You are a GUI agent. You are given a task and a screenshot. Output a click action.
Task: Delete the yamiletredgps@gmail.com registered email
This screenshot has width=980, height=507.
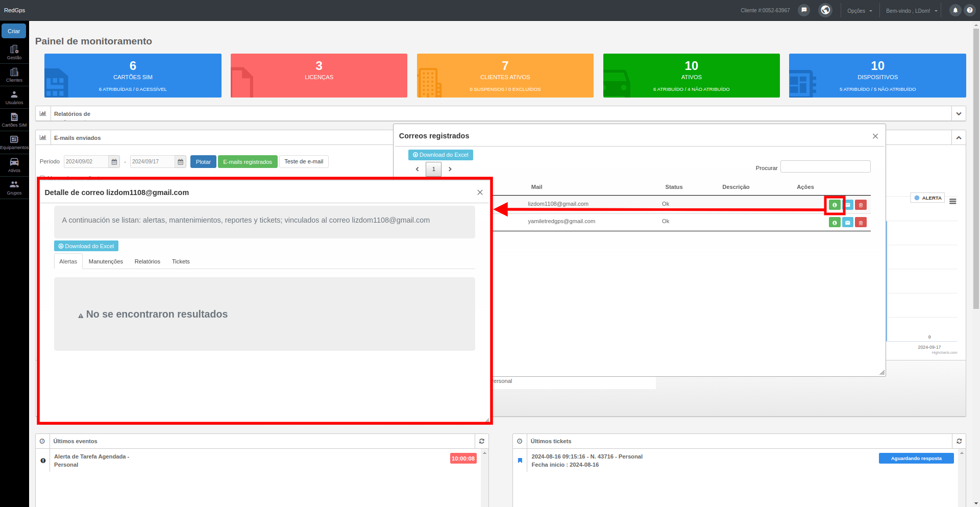(861, 223)
